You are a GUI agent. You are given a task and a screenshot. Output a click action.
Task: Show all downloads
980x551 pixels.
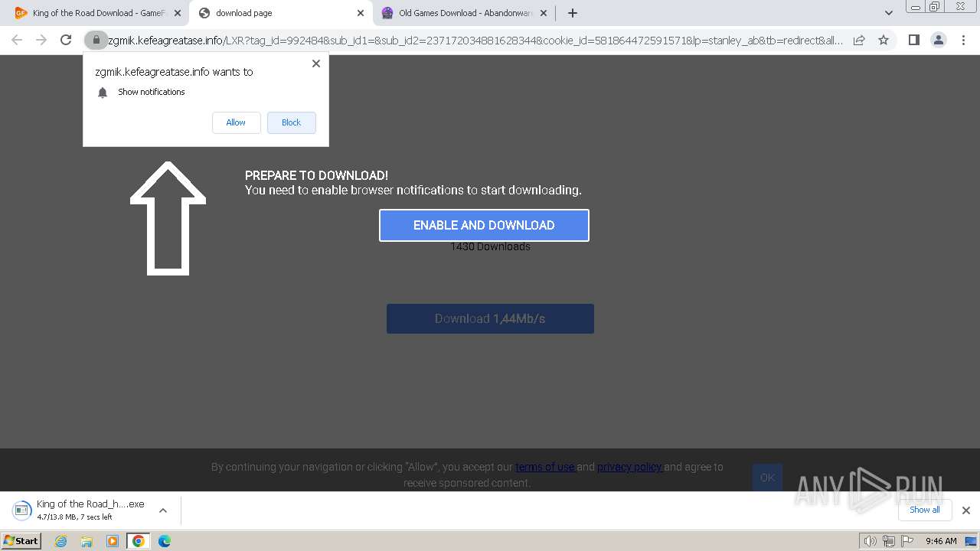(925, 510)
